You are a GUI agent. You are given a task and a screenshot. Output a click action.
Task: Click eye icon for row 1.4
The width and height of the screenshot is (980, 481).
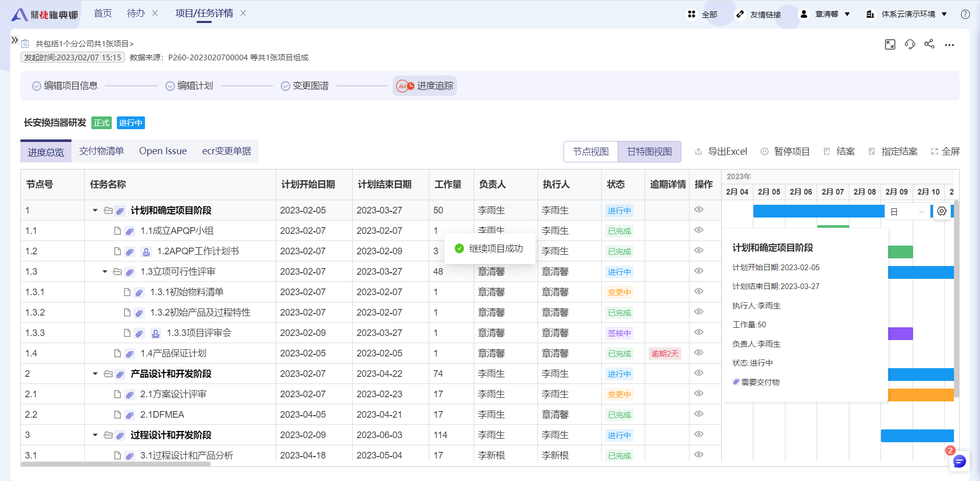click(x=699, y=352)
